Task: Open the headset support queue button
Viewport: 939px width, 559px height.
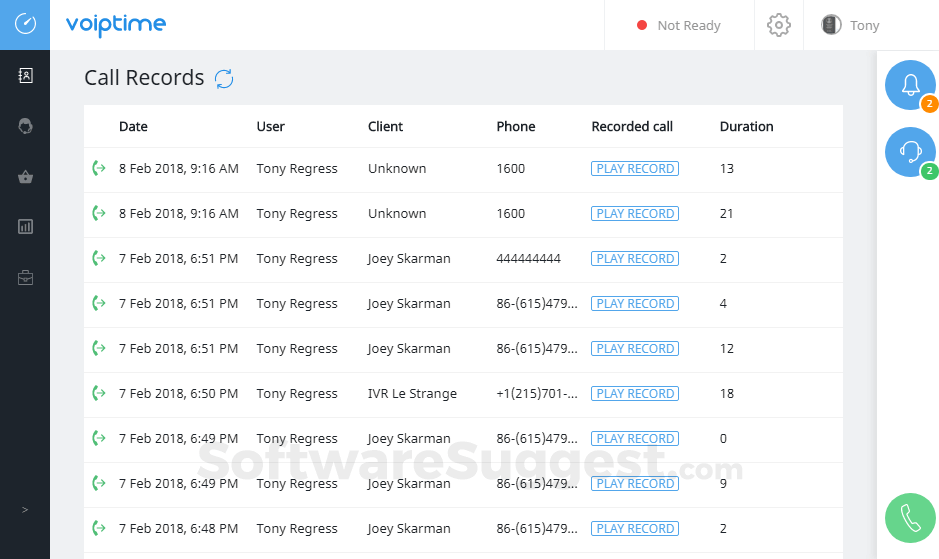Action: coord(910,153)
